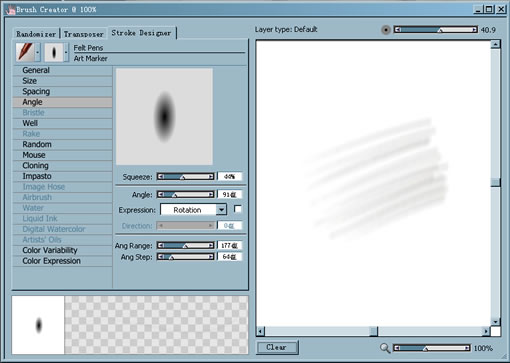Click the Angle value input field
Screen dimensions: 510x363
point(230,194)
